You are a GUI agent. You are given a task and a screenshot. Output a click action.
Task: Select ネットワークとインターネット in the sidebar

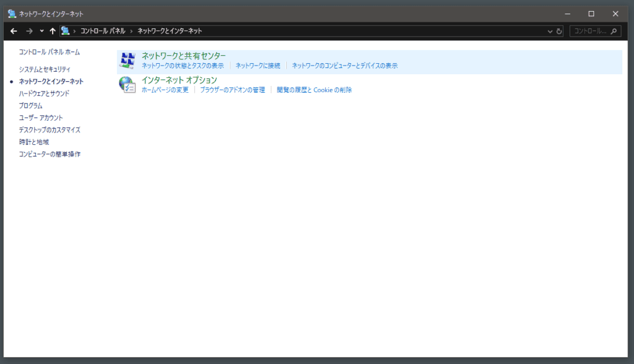51,81
